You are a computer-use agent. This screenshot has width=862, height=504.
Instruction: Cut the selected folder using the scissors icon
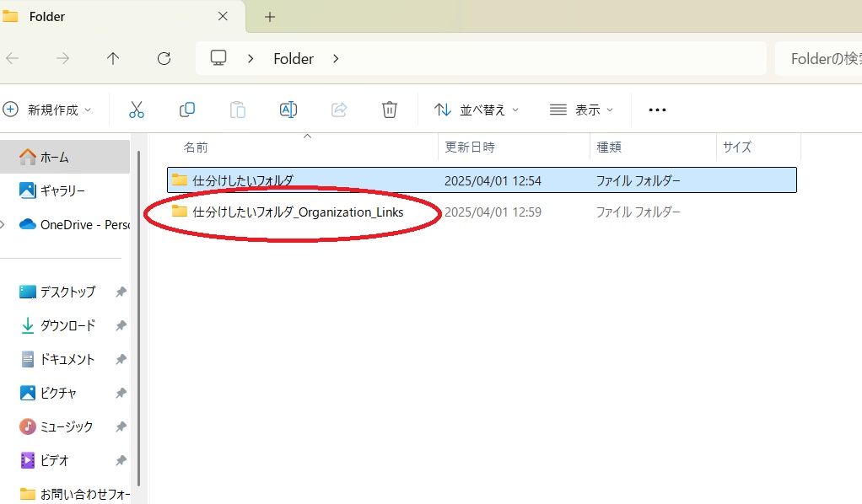pyautogui.click(x=137, y=109)
